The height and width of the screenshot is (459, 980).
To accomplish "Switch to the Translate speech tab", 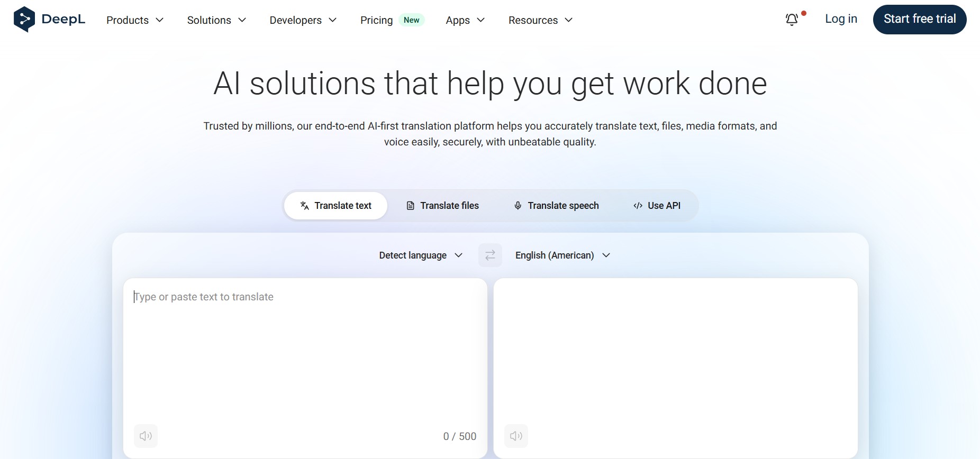I will 556,206.
